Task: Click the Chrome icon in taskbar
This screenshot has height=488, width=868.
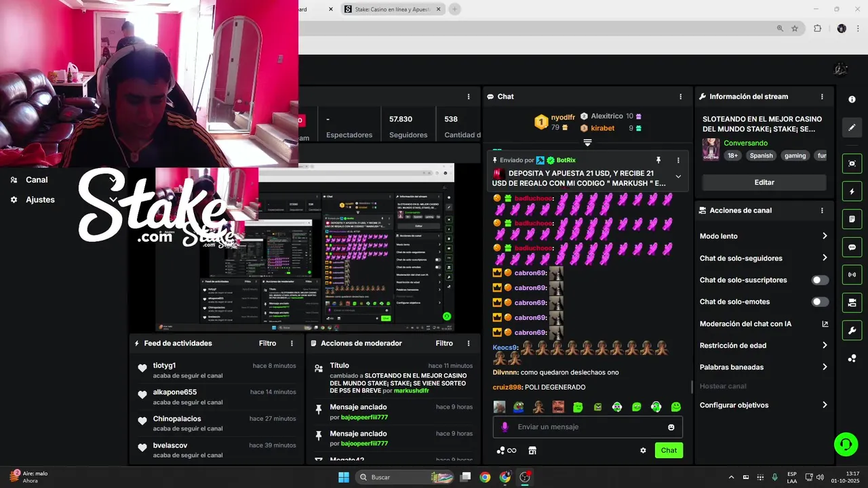Action: pyautogui.click(x=485, y=477)
